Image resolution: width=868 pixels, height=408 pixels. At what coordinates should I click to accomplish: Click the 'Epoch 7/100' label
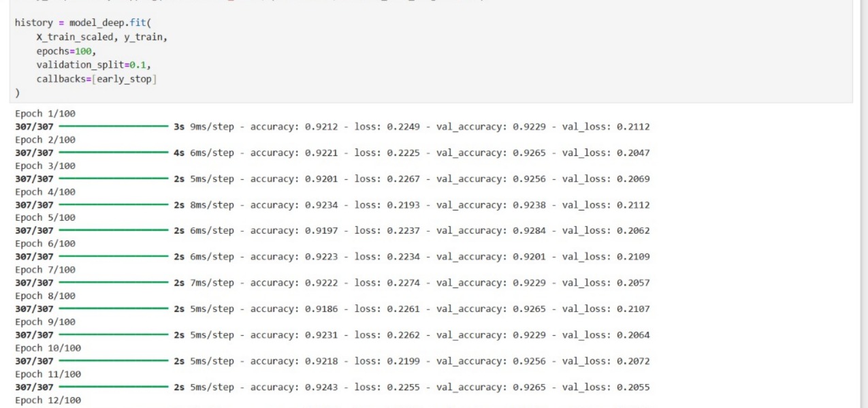pos(45,270)
